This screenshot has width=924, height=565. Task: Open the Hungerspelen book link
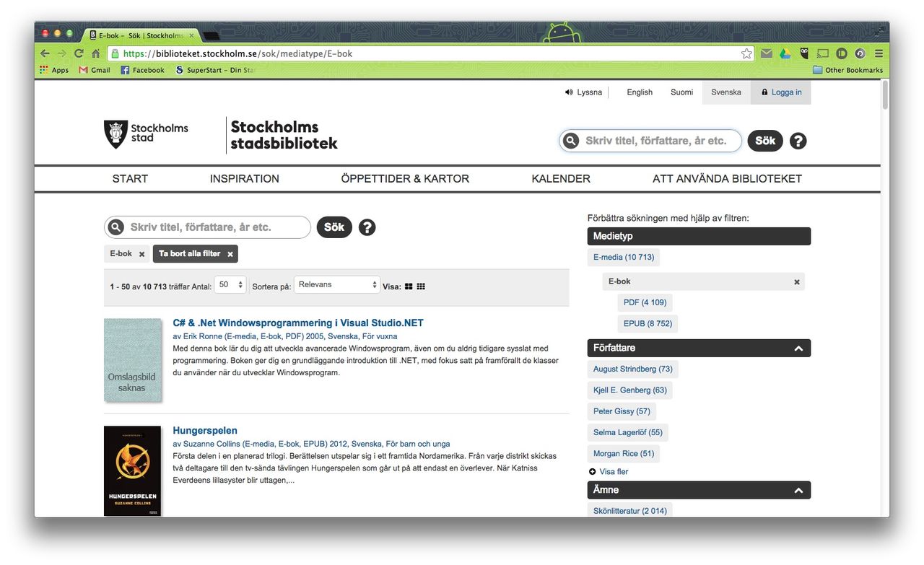pyautogui.click(x=205, y=429)
